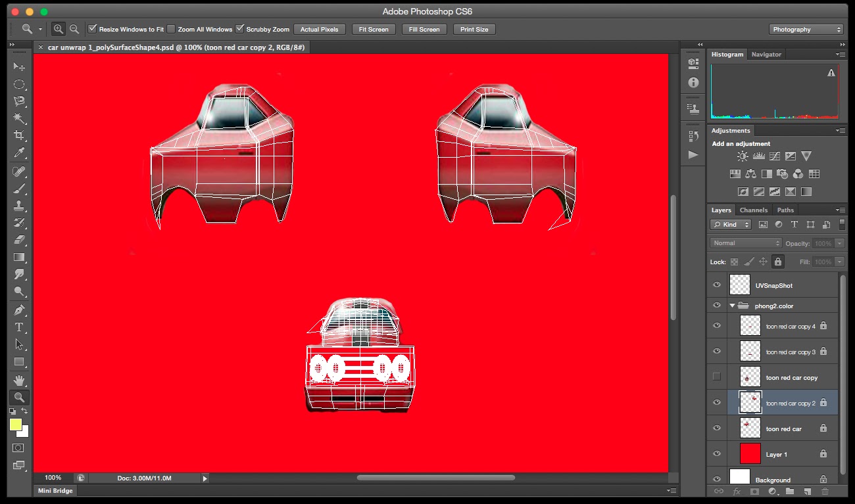Collapse the phong2.color layer group
Viewport: 855px width, 504px height.
(x=731, y=305)
